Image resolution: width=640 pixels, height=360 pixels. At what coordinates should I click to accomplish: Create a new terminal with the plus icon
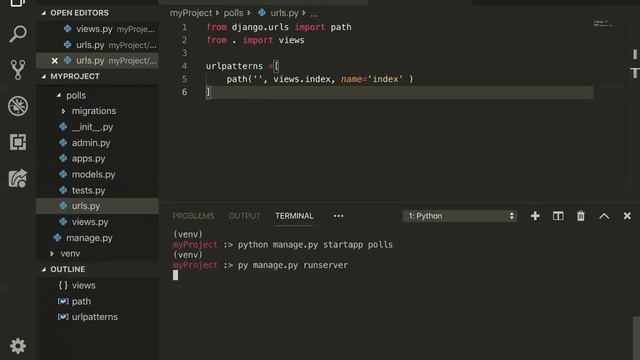point(535,216)
